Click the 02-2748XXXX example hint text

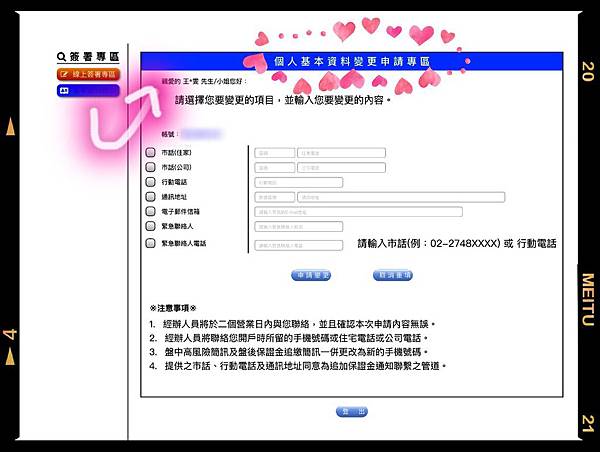click(457, 243)
